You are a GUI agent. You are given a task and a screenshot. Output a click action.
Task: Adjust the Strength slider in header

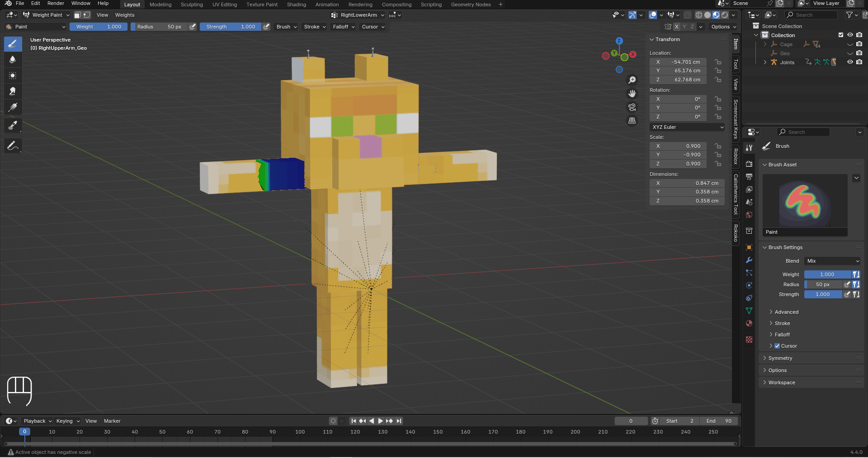tap(231, 27)
